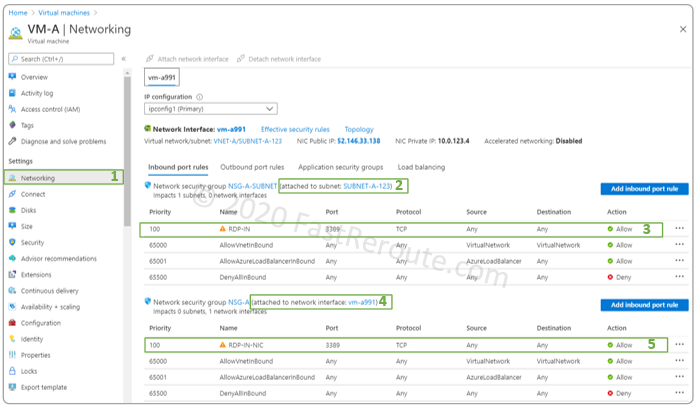The image size is (697, 405).
Task: Click first Add inbound port rule button
Action: click(x=645, y=189)
